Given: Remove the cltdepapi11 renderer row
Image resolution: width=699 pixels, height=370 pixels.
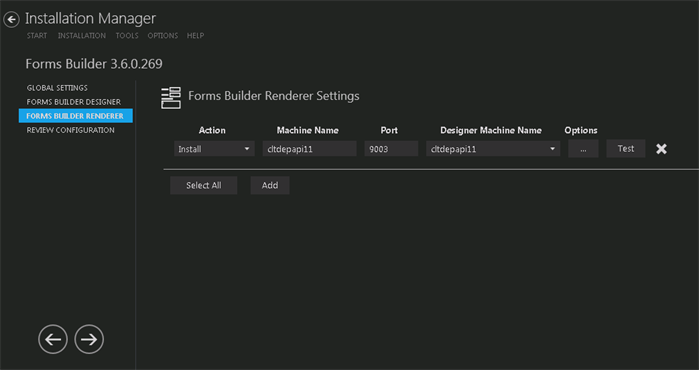Looking at the screenshot, I should [x=662, y=149].
